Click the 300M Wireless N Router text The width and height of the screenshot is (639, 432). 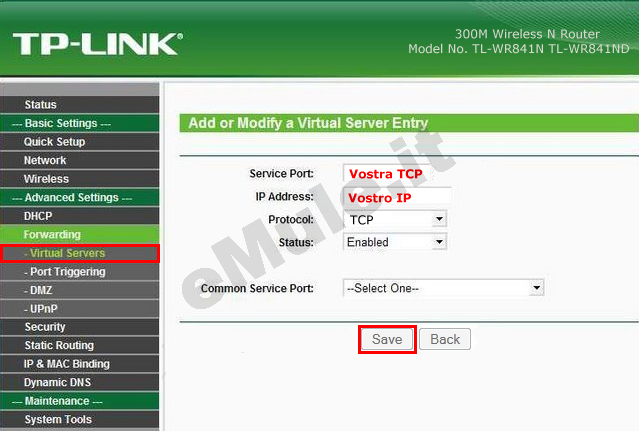(x=527, y=34)
